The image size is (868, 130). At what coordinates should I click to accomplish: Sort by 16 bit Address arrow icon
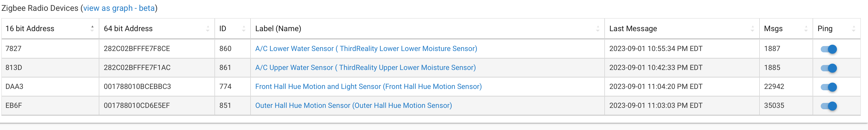click(92, 29)
